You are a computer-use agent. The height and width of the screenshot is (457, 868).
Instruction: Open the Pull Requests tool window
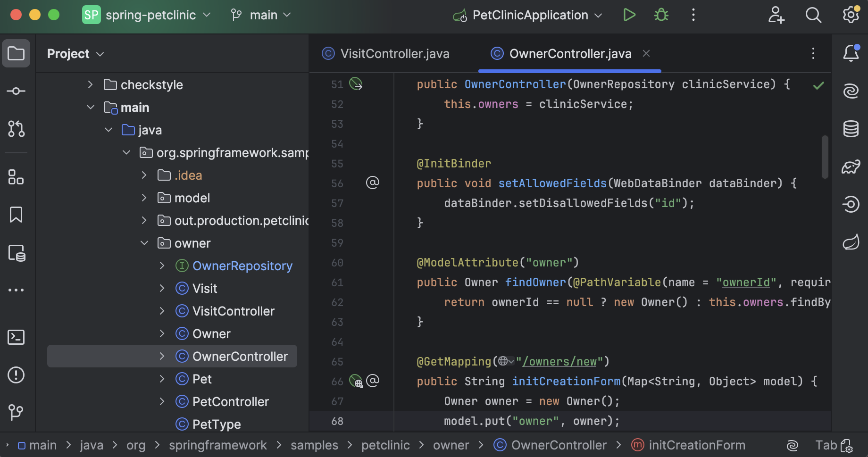tap(16, 129)
